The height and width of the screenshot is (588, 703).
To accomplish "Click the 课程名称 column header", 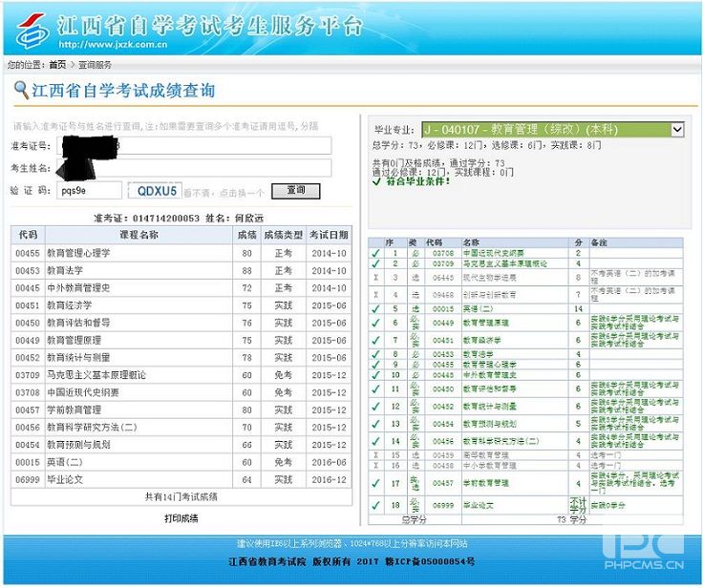I will tap(139, 235).
